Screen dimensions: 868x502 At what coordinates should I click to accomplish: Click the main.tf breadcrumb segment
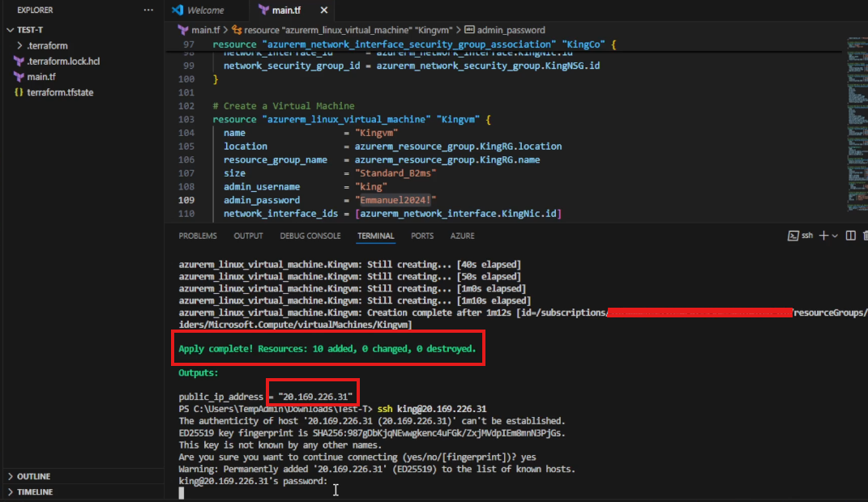[205, 30]
